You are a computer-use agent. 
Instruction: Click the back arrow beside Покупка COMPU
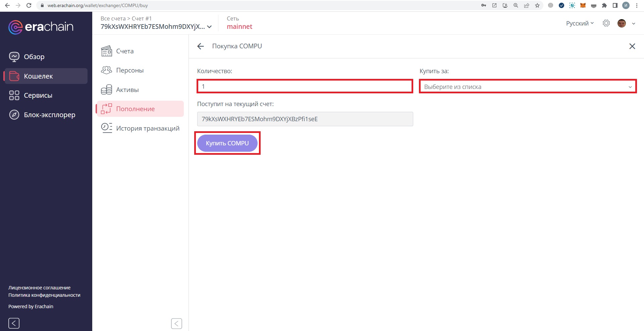(x=201, y=46)
